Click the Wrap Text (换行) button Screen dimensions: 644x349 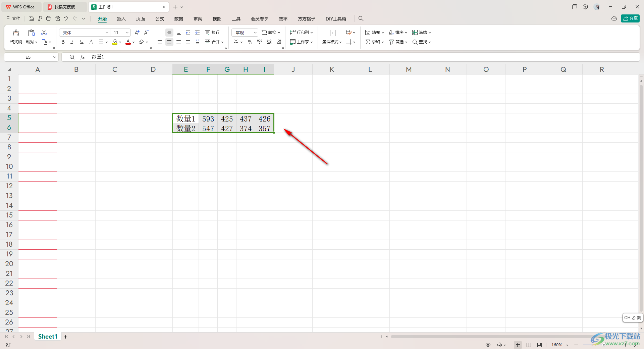coord(212,33)
